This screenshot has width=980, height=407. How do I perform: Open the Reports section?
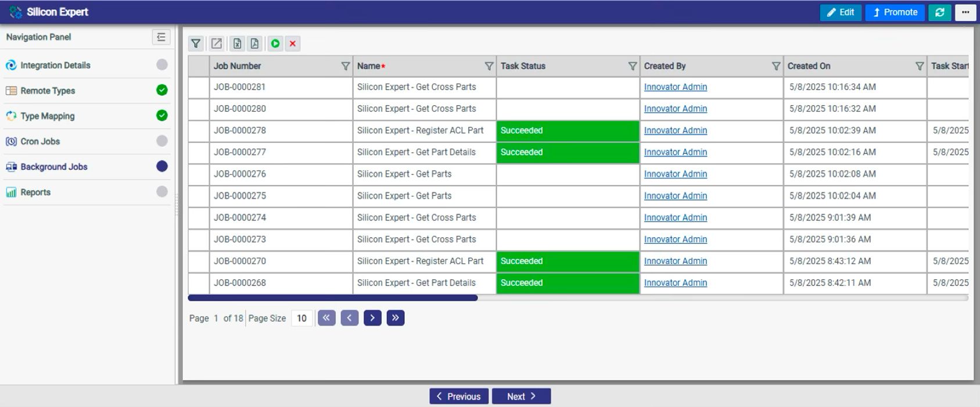tap(87, 192)
